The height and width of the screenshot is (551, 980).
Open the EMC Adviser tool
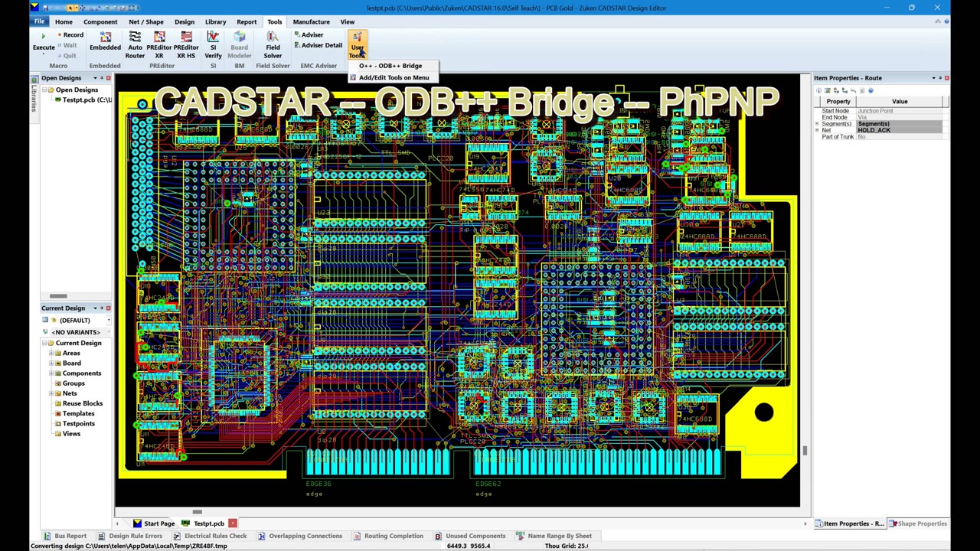click(x=309, y=35)
